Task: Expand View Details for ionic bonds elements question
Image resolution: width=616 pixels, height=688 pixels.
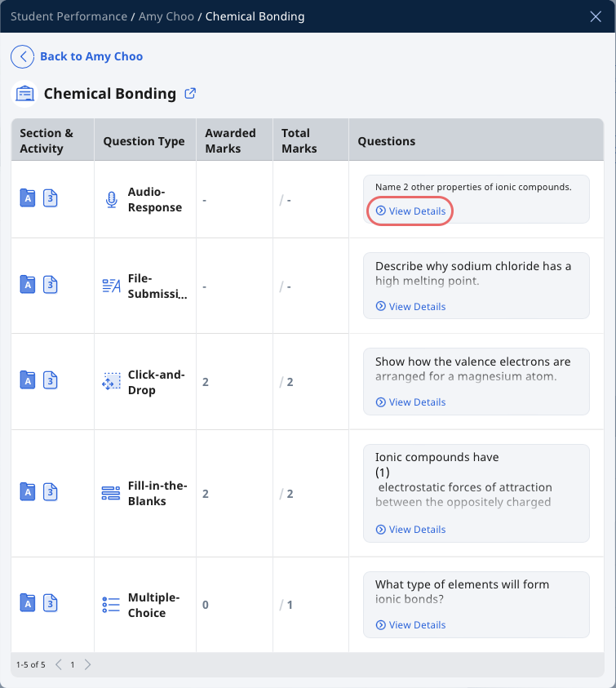Action: (410, 625)
